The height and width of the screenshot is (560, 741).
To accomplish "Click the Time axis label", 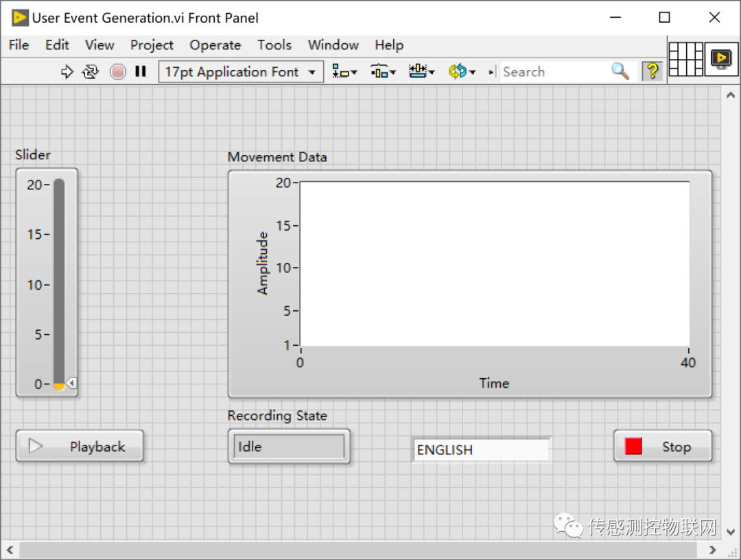I will tap(494, 383).
